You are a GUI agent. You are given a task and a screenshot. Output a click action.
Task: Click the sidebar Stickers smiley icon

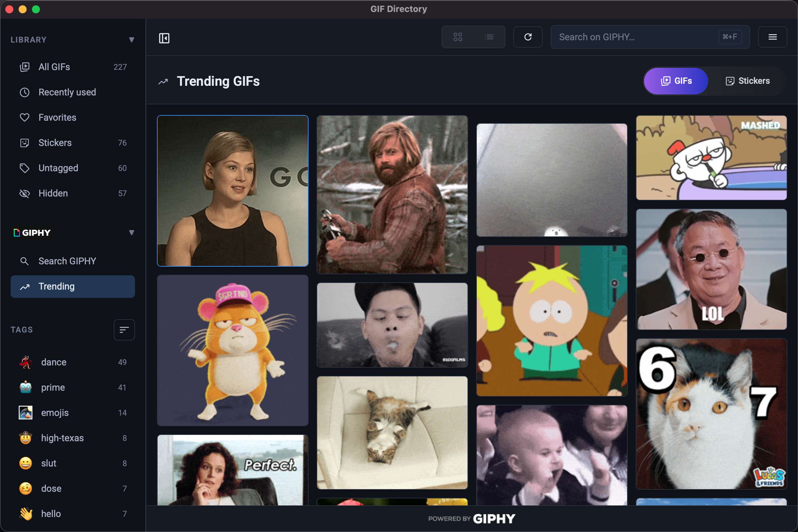tap(24, 143)
